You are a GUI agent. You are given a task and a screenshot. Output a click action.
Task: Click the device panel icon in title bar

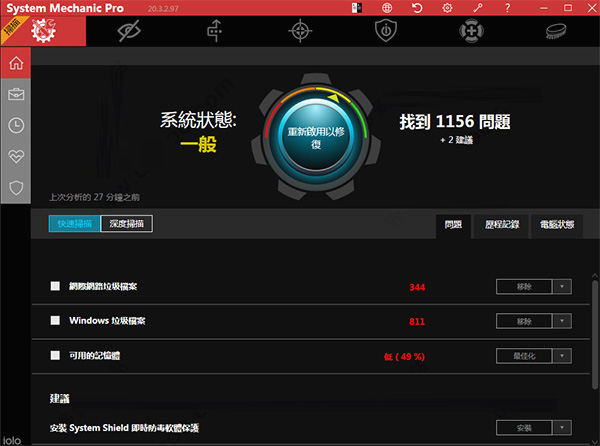(x=357, y=8)
